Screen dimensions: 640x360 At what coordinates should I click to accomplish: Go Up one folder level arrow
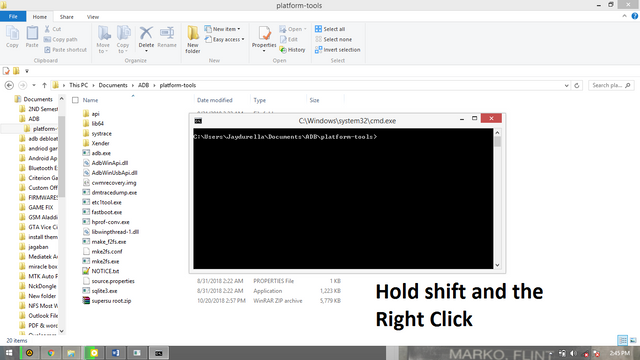pos(44,85)
